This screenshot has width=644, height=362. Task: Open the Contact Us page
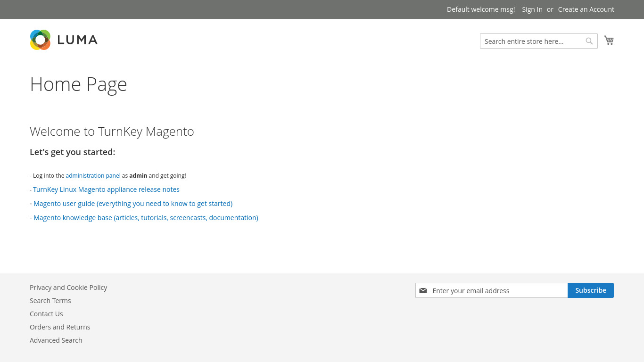click(46, 314)
